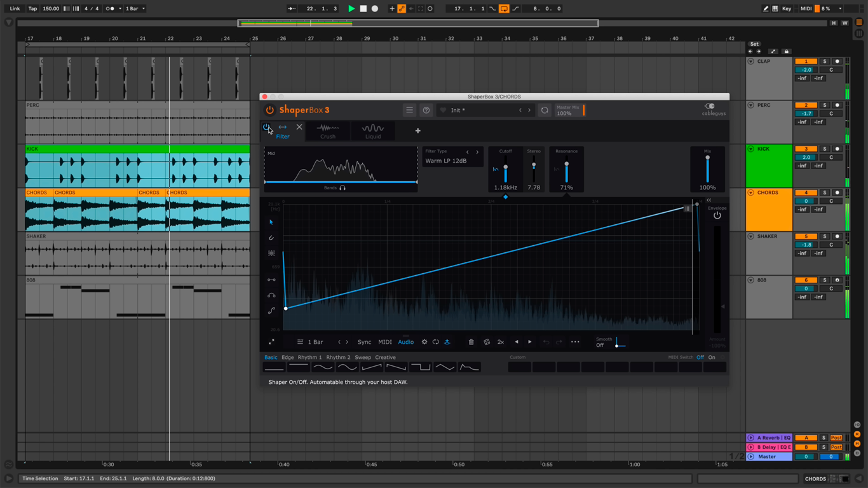Open the Edge wave preset tab
The height and width of the screenshot is (488, 868).
(x=288, y=357)
